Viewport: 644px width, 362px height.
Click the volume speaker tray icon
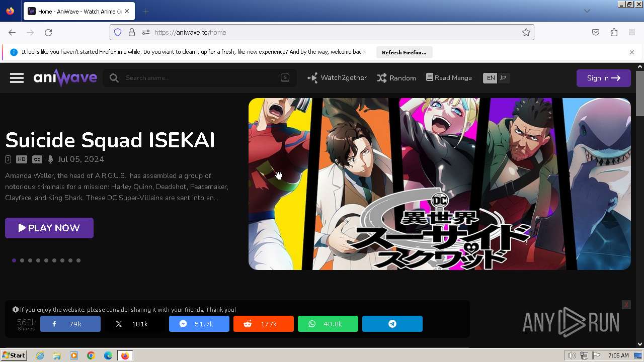pyautogui.click(x=572, y=355)
